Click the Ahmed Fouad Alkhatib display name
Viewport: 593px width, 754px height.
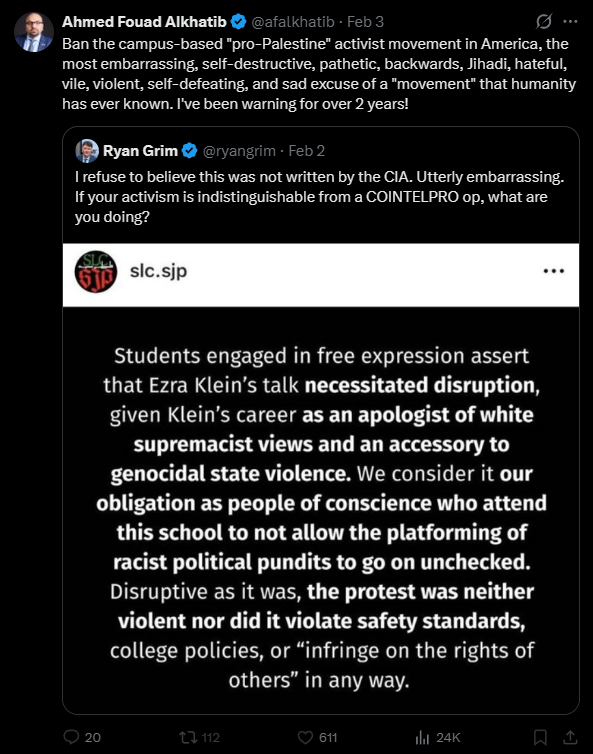[x=144, y=22]
